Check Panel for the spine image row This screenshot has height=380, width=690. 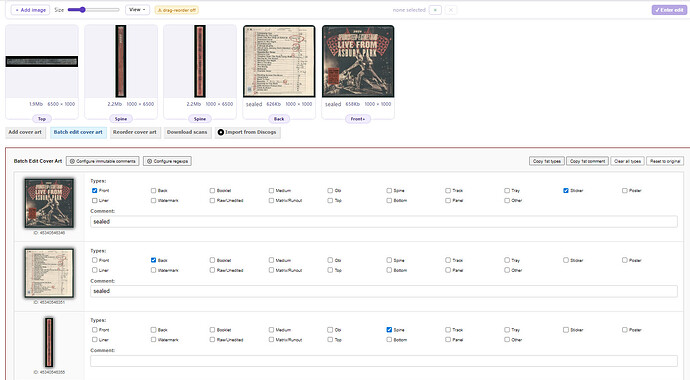point(448,340)
